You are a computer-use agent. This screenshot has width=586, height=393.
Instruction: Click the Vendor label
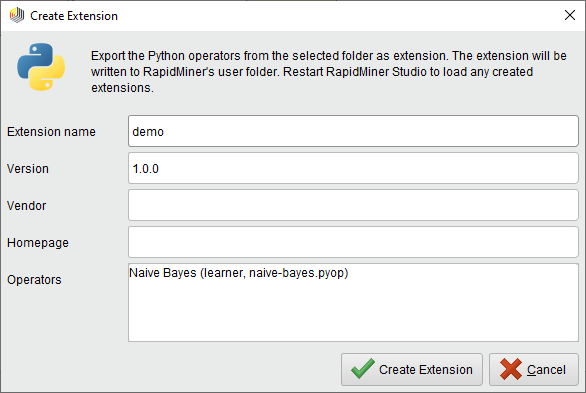[x=27, y=205]
